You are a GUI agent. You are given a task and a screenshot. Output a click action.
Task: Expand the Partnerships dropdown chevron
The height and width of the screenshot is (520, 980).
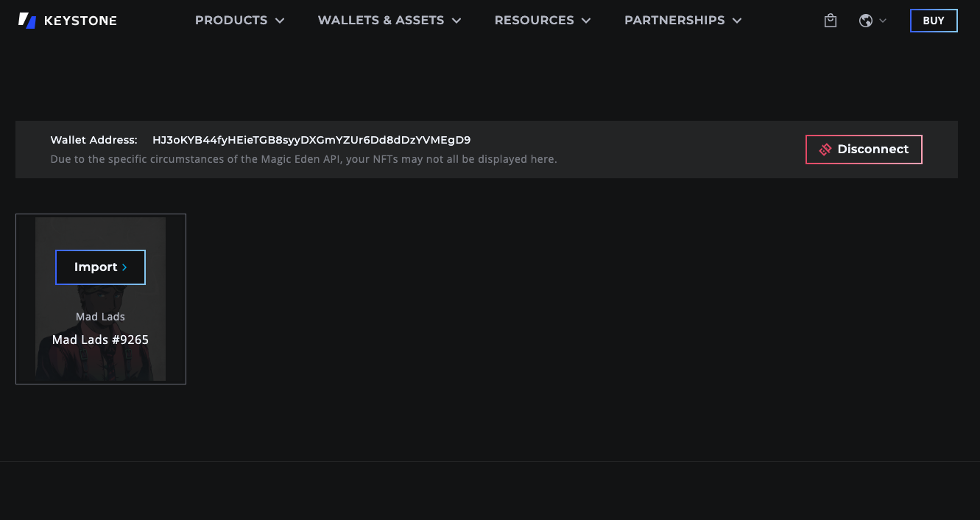737,21
